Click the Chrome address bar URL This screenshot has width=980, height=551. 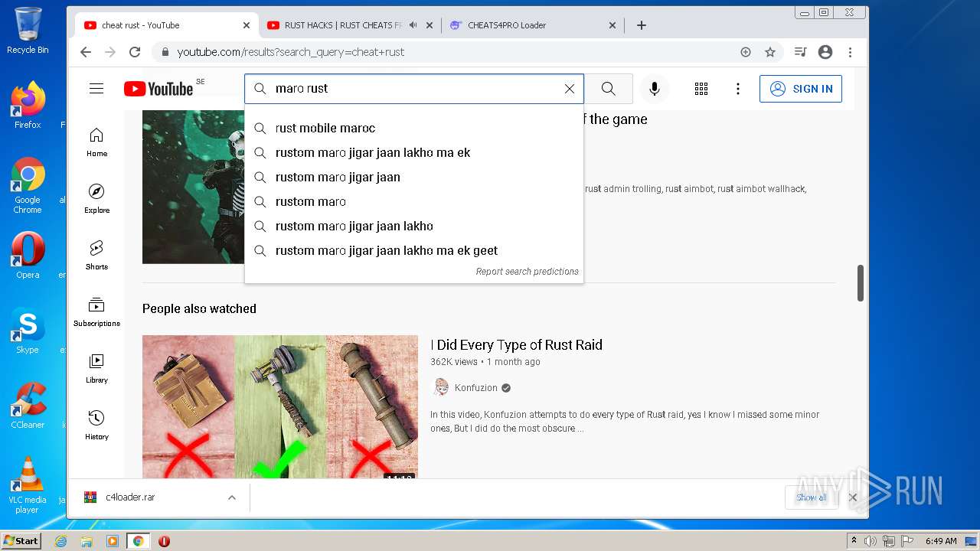[x=291, y=52]
